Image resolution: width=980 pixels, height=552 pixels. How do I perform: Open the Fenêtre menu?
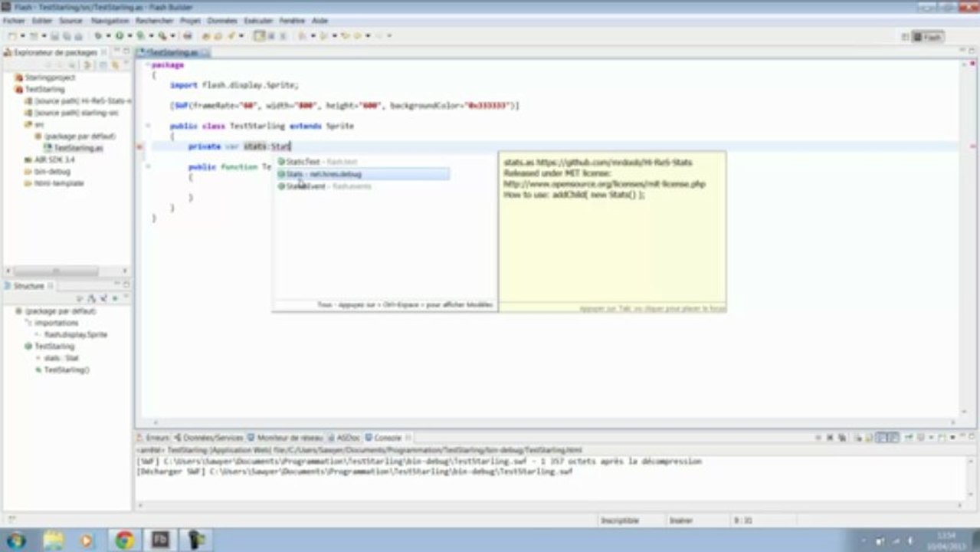point(292,21)
